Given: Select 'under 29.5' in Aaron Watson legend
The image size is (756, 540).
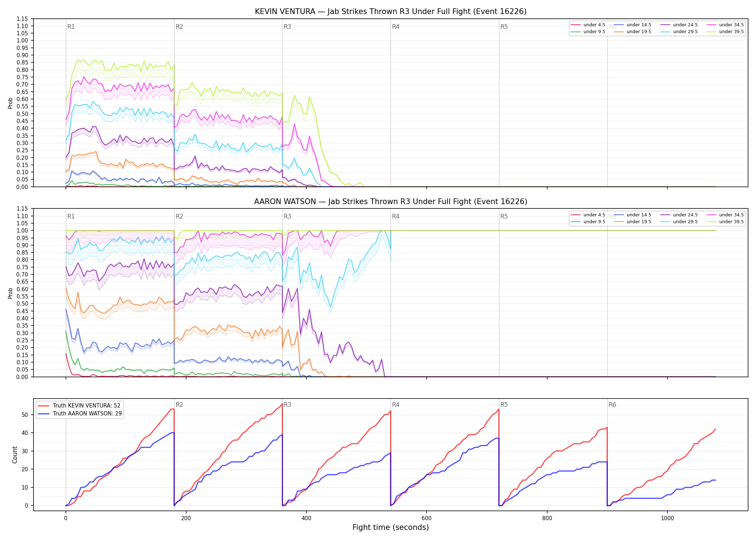Looking at the screenshot, I should 679,222.
